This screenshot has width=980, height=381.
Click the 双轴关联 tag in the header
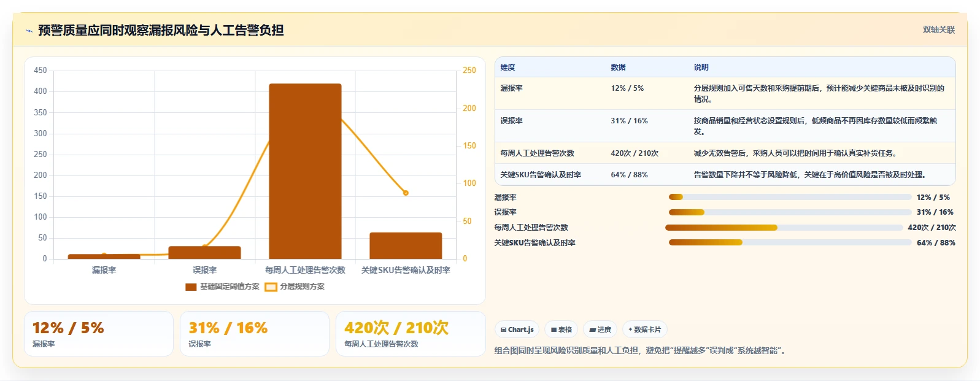(x=939, y=29)
